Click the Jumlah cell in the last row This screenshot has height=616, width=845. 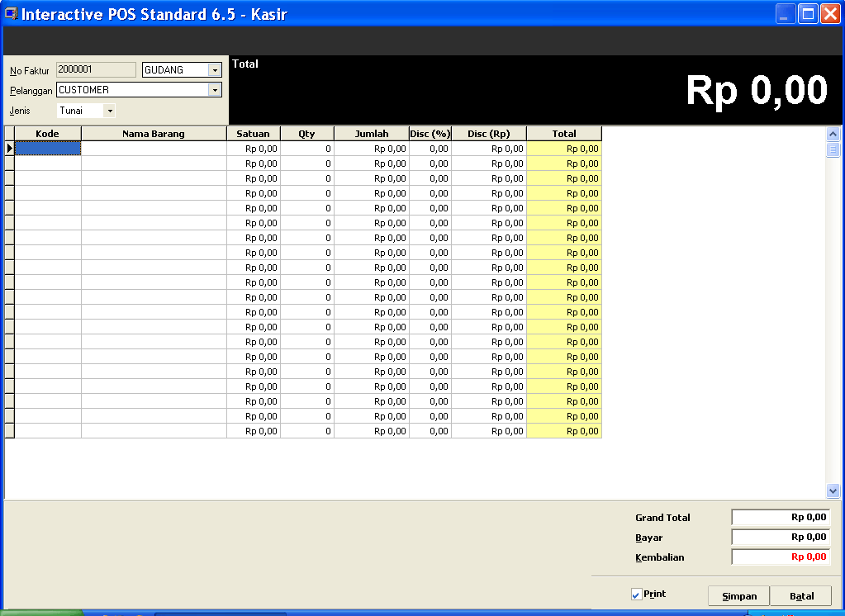point(372,430)
